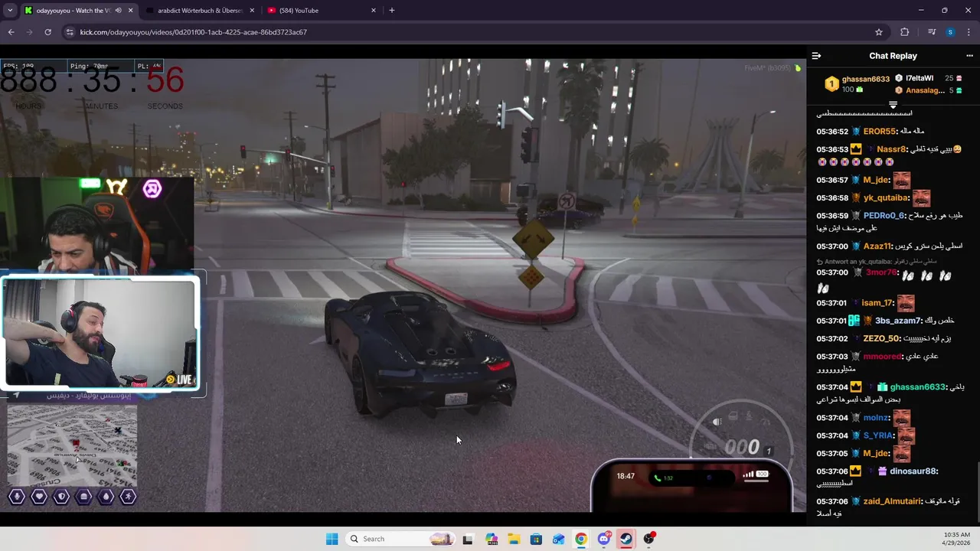Image resolution: width=980 pixels, height=551 pixels.
Task: Click timestamp 05:37:06 of zaid_Almutairi message
Action: tap(831, 501)
